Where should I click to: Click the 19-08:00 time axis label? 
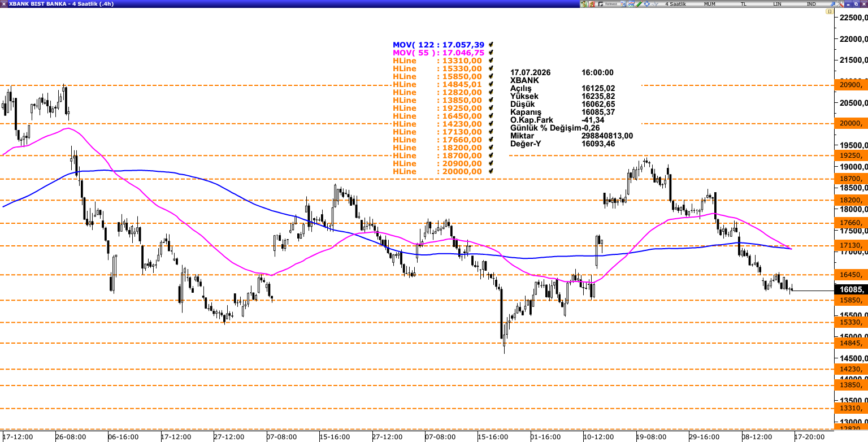(x=652, y=437)
